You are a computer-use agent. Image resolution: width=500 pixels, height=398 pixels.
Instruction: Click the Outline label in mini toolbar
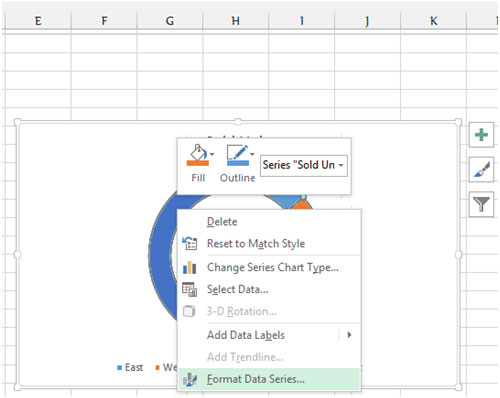point(237,178)
